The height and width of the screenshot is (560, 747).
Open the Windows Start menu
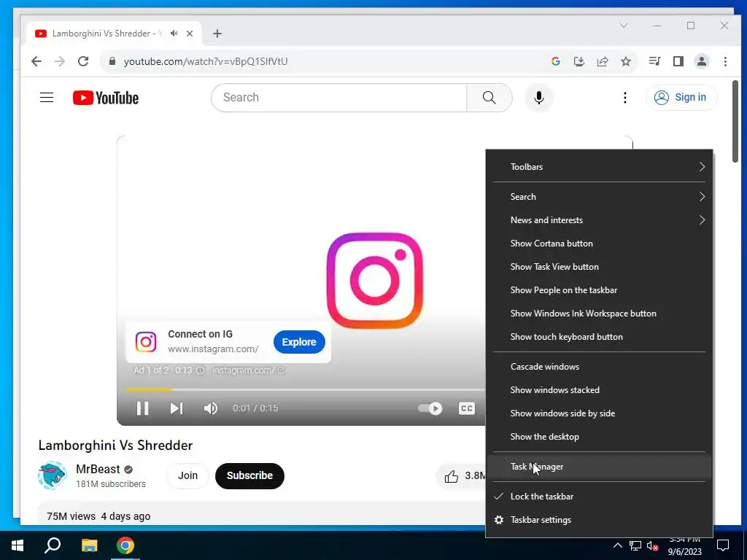tap(18, 545)
